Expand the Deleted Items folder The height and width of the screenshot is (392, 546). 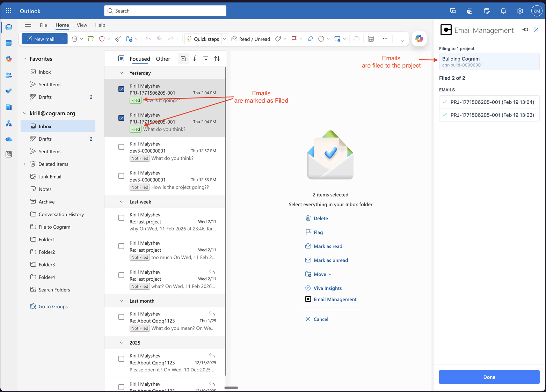(x=25, y=164)
